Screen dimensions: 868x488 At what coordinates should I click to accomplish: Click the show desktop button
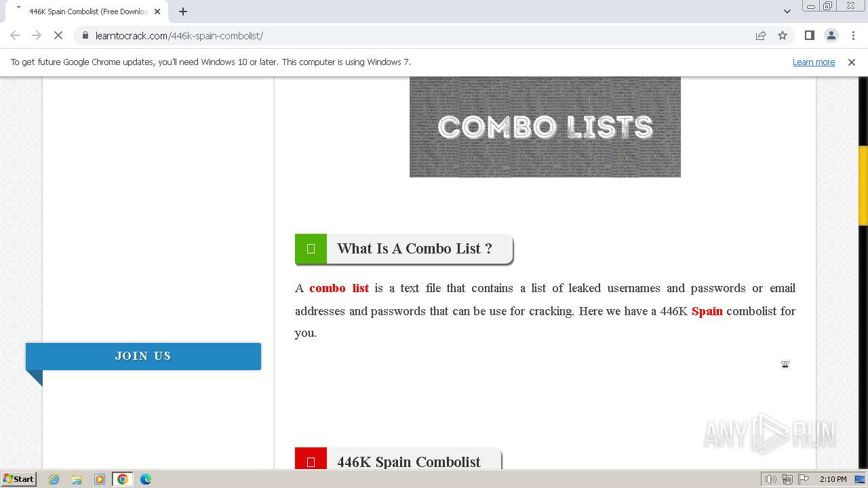pyautogui.click(x=861, y=479)
